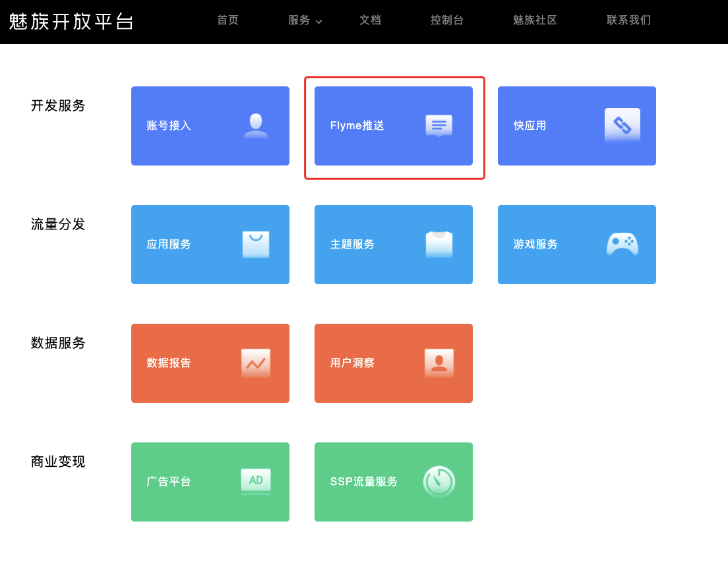This screenshot has width=728, height=571.
Task: Click the 流量分发 category heading
Action: pyautogui.click(x=58, y=225)
